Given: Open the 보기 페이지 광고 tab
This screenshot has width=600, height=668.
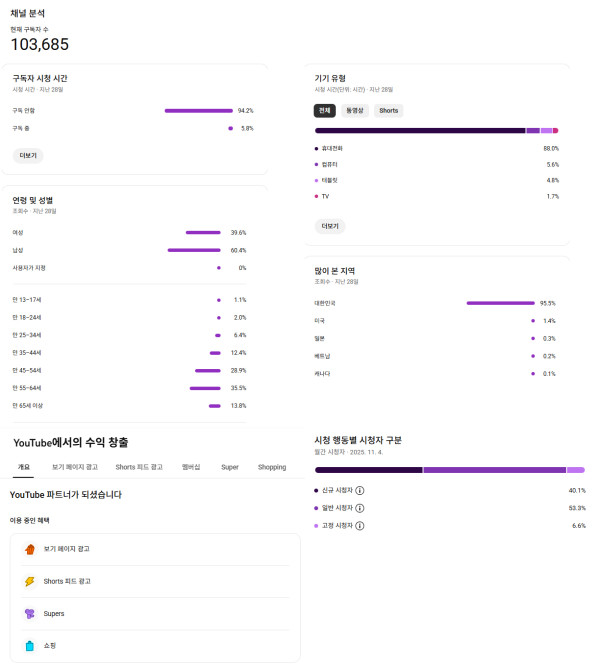Looking at the screenshot, I should point(75,467).
